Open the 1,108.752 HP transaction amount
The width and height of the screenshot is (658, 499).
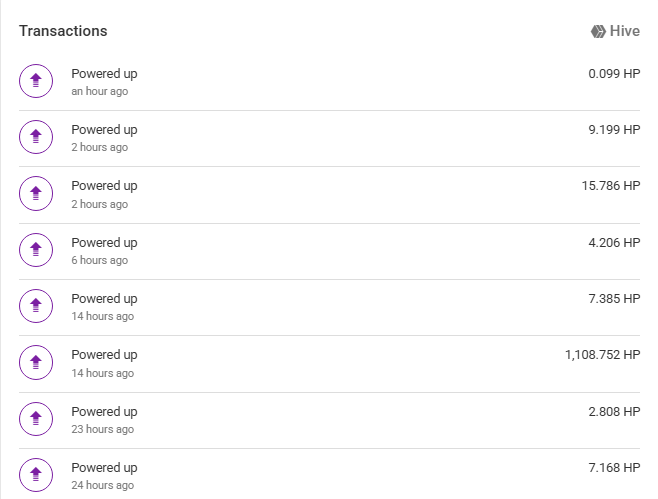point(603,355)
